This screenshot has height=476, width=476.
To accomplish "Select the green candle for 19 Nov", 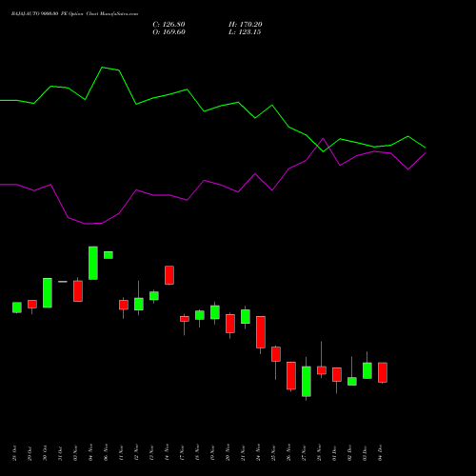I will click(x=215, y=312).
